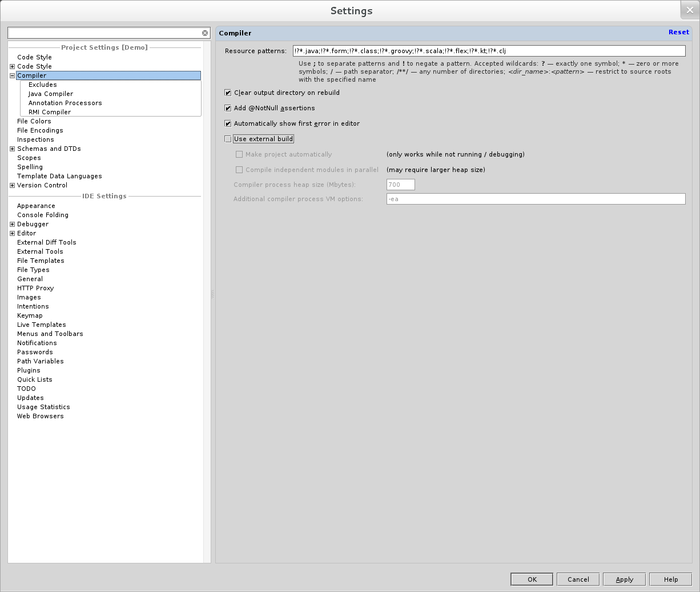Expand the Editor settings node
Screen dimensions: 700x592
coord(12,233)
